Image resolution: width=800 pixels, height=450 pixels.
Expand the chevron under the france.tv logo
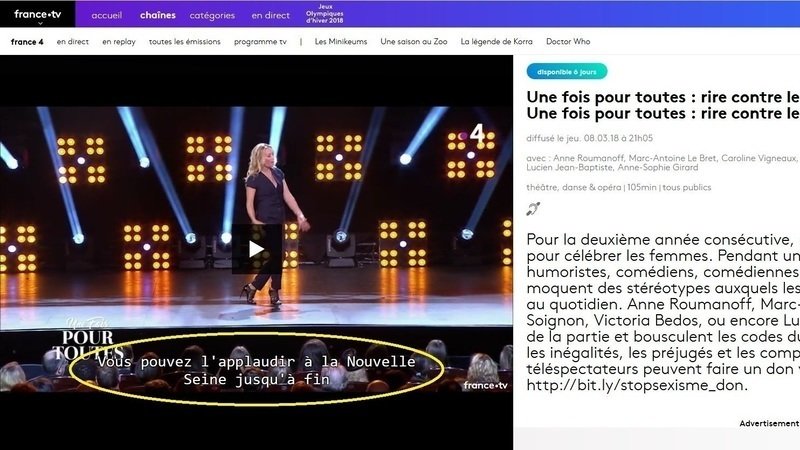point(40,23)
